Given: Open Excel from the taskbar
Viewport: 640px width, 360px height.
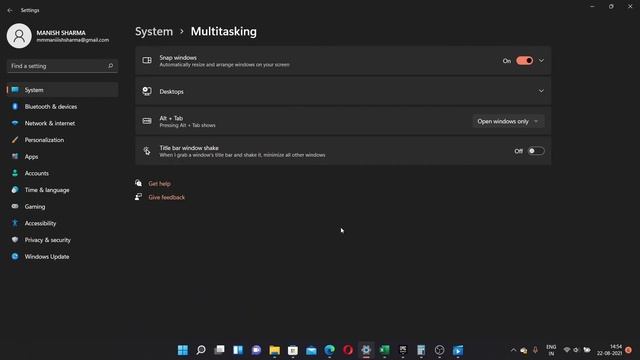Looking at the screenshot, I should point(384,350).
